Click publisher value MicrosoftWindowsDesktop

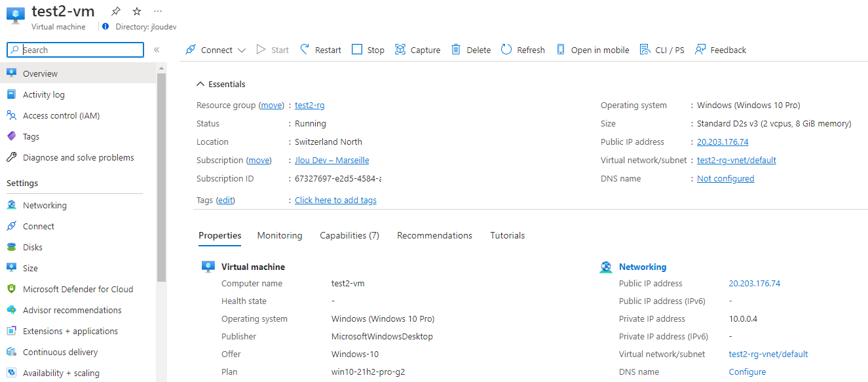tap(382, 336)
